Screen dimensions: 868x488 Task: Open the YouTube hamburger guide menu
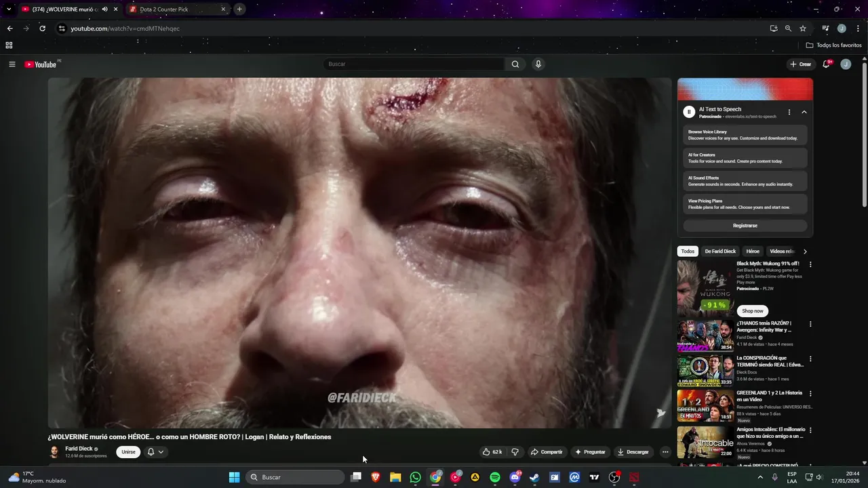click(12, 64)
